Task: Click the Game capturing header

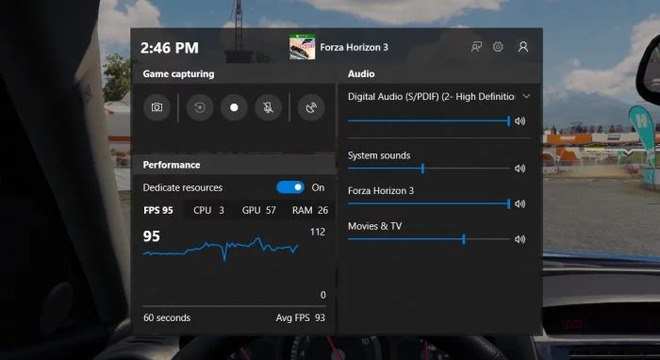Action: tap(178, 74)
